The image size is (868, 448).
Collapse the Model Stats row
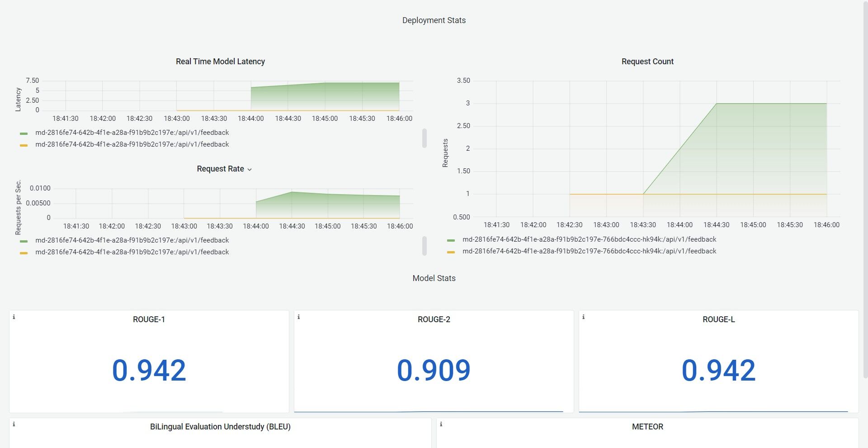point(434,278)
